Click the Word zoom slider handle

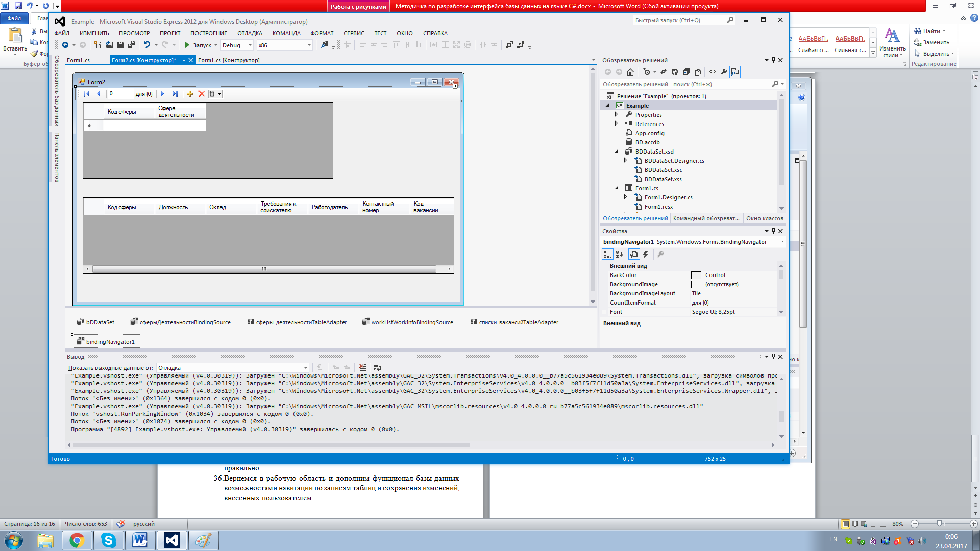coord(939,524)
